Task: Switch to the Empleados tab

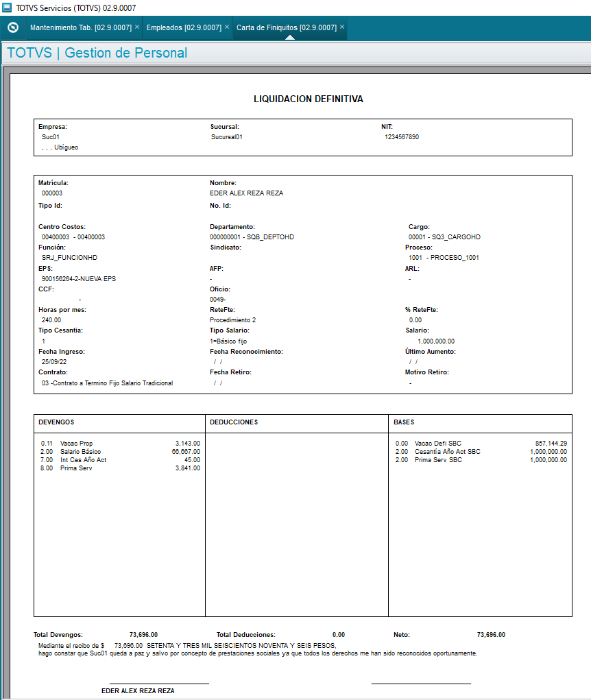Action: pos(184,27)
